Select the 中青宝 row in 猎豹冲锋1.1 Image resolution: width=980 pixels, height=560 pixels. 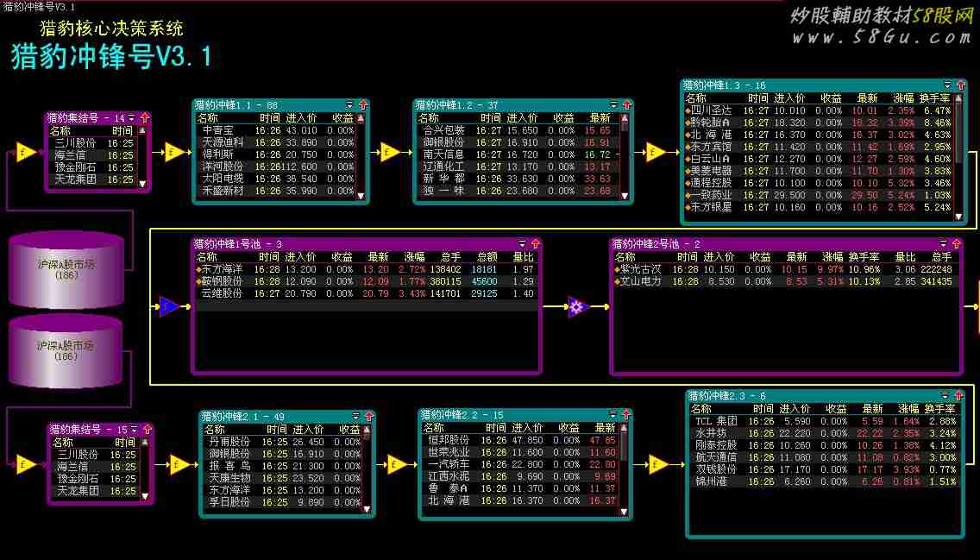coord(275,130)
